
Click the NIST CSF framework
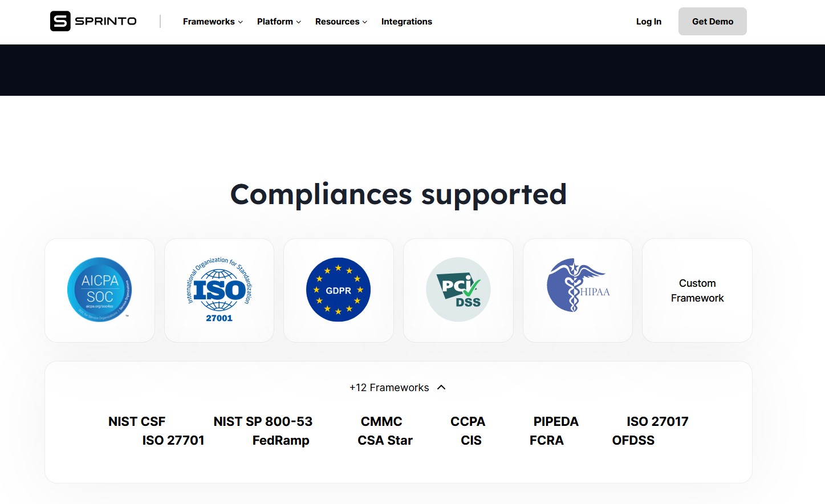(x=137, y=421)
